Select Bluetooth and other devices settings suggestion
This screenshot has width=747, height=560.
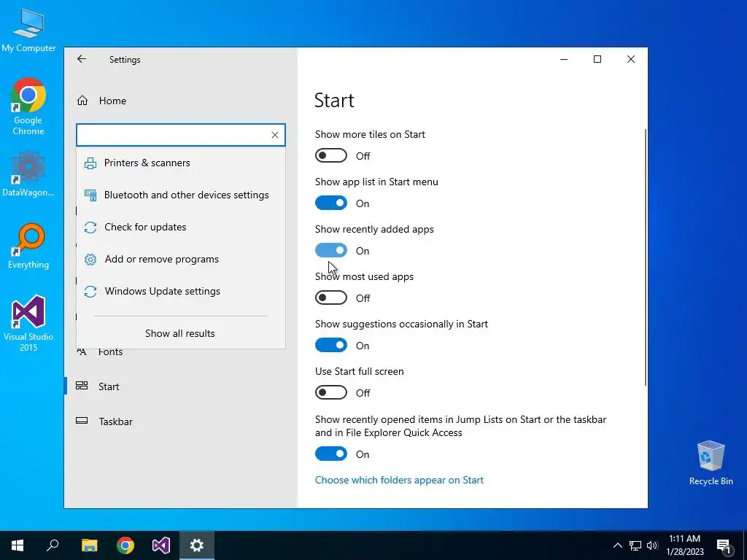point(181,195)
